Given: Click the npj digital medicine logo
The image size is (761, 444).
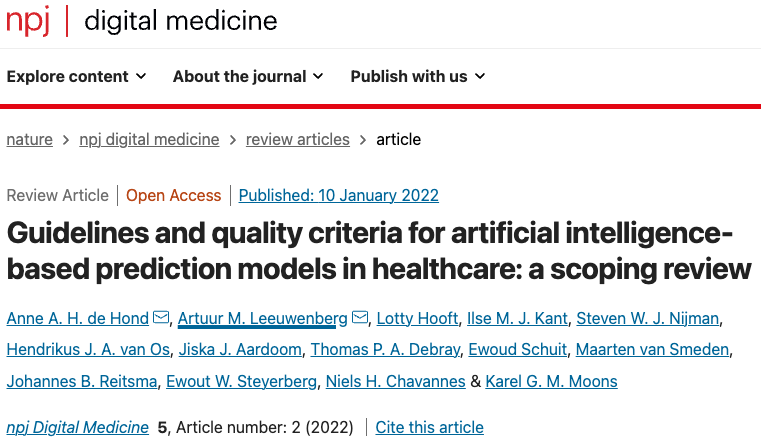Looking at the screenshot, I should coord(142,21).
